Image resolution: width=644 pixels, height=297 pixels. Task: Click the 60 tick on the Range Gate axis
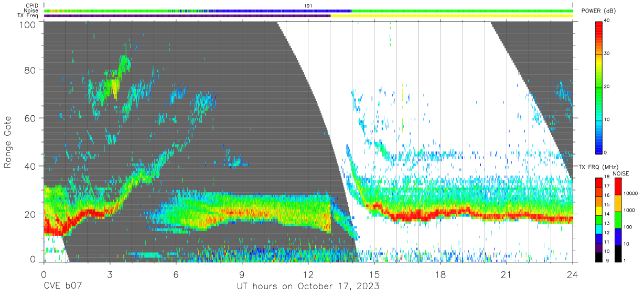[30, 118]
